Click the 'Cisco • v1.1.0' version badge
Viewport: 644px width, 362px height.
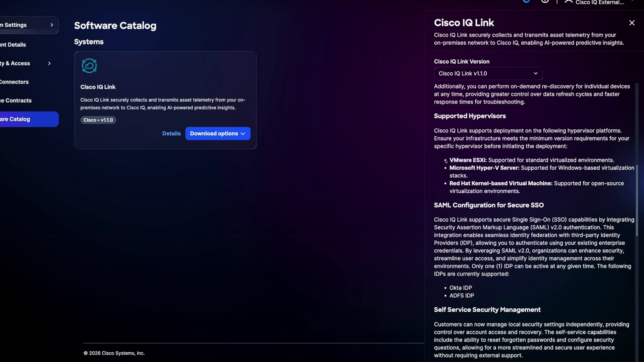coord(98,120)
